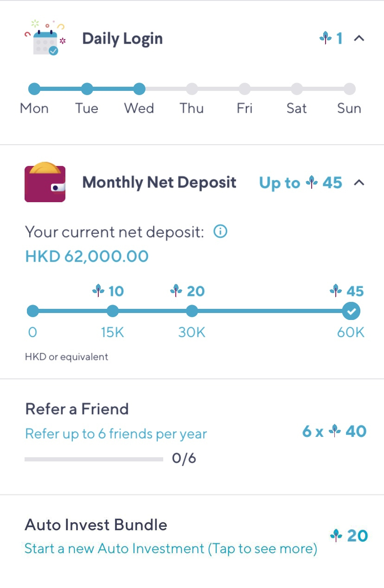
Task: Click the checked 60K milestone marker
Action: point(351,311)
